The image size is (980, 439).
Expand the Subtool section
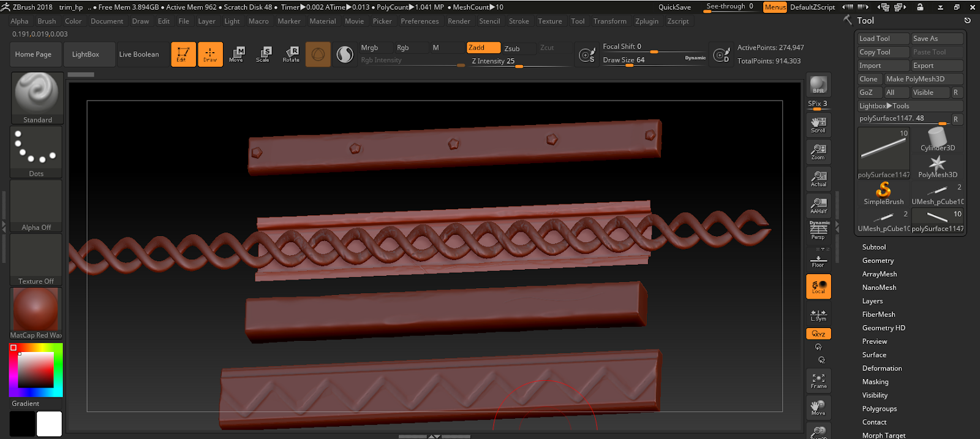point(873,247)
